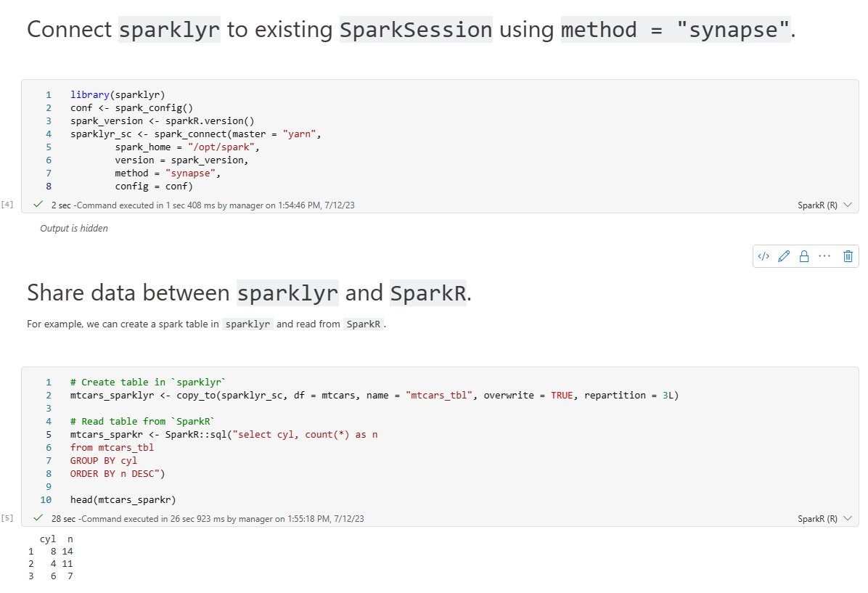Click the cyl and n output table
This screenshot has width=868, height=593.
tap(51, 557)
